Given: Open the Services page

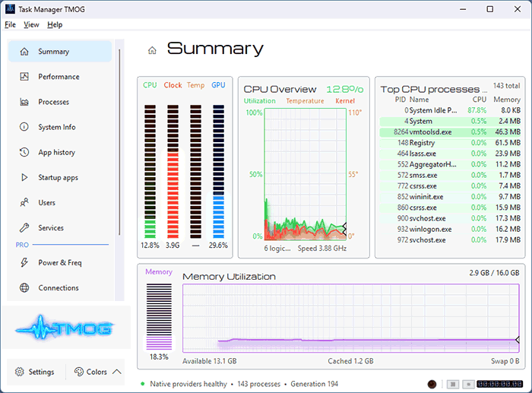Looking at the screenshot, I should (60, 228).
